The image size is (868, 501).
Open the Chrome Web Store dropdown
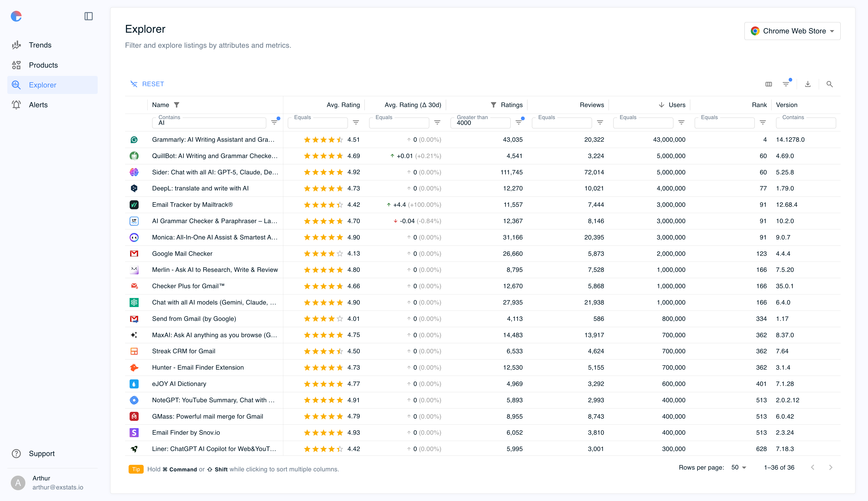point(792,31)
